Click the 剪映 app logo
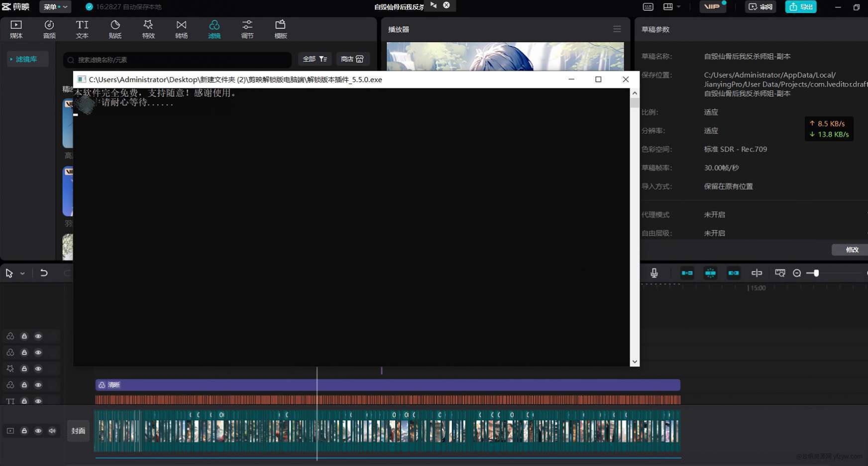868x466 pixels. click(15, 7)
